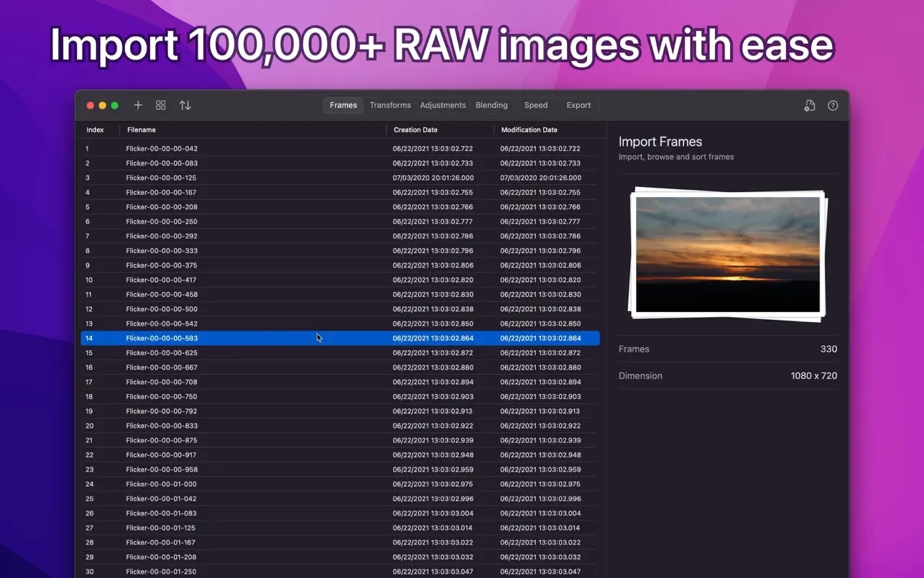
Task: Open the Adjustments tab
Action: pos(443,105)
